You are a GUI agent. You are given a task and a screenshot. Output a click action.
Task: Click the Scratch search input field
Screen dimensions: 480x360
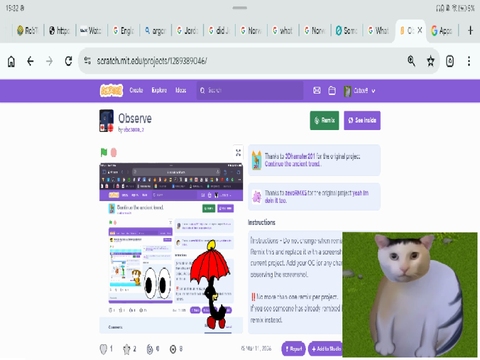click(250, 90)
